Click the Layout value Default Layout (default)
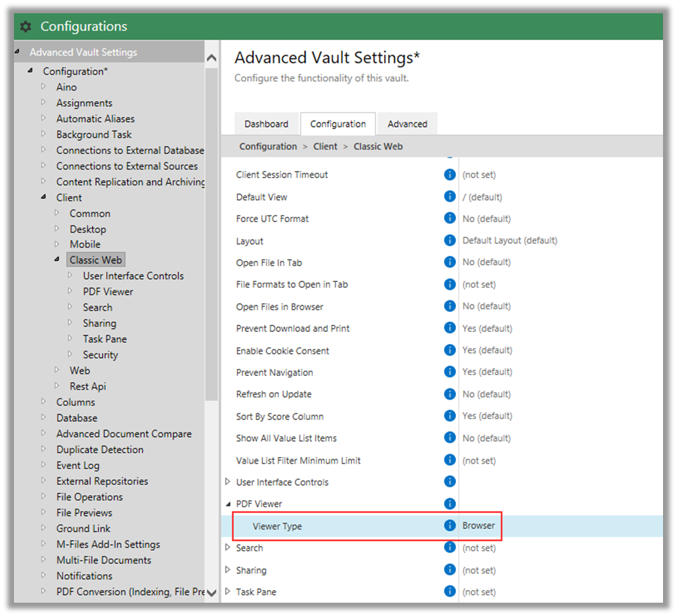 (x=510, y=240)
